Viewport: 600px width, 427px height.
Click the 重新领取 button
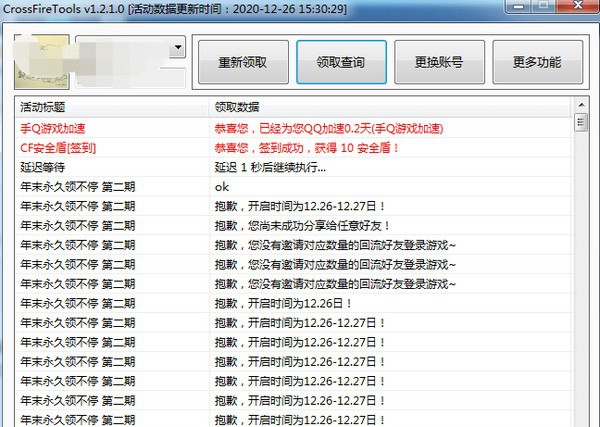pyautogui.click(x=243, y=62)
